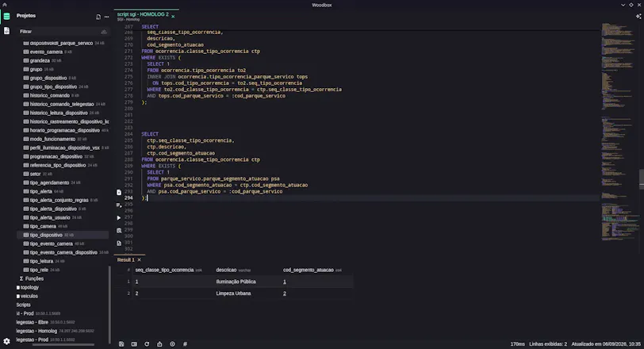644x349 pixels.
Task: Open the grupo_tipo_dispositivo table
Action: coord(53,87)
